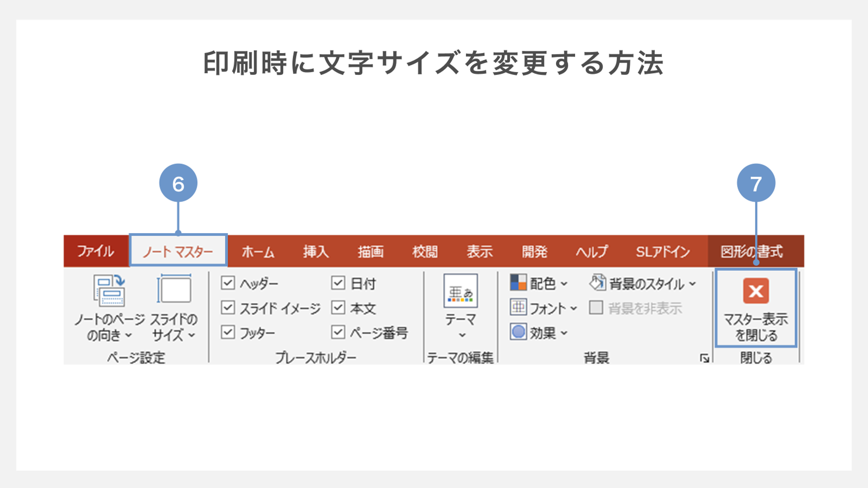Toggle the Date (日付) checkbox

click(x=338, y=283)
